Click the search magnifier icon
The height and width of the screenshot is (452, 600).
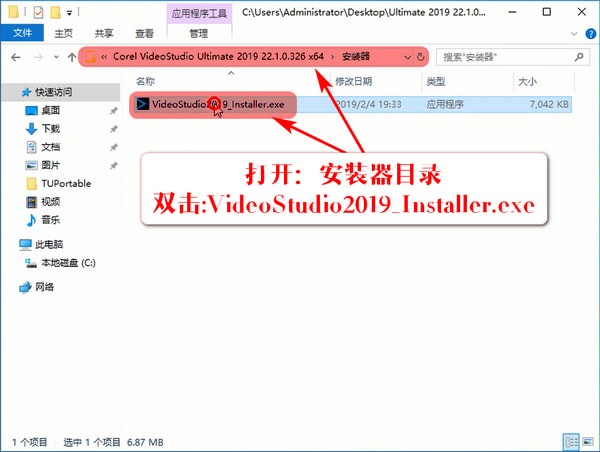[x=579, y=57]
